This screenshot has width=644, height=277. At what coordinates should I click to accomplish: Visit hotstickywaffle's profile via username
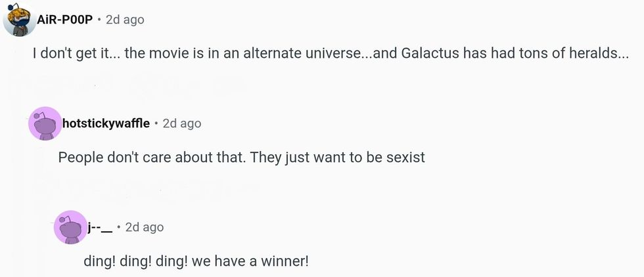coord(106,123)
